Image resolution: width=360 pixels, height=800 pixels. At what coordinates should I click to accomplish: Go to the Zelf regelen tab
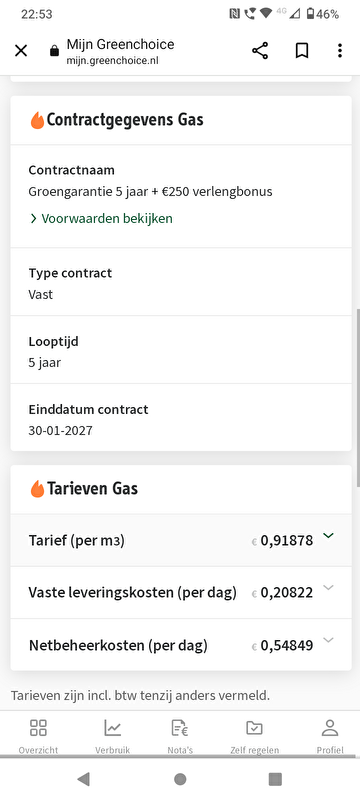(254, 736)
